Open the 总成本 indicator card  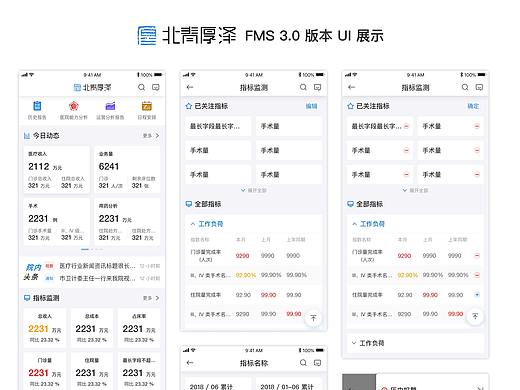92,328
